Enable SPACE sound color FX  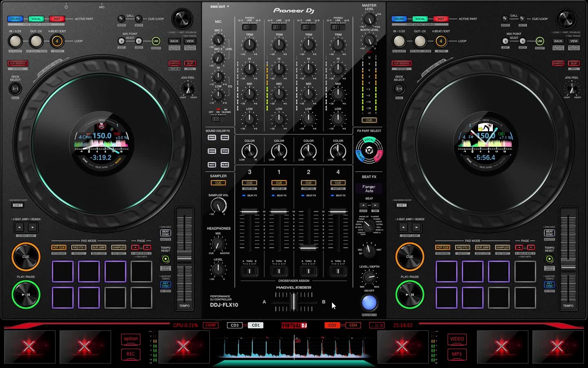tap(212, 138)
